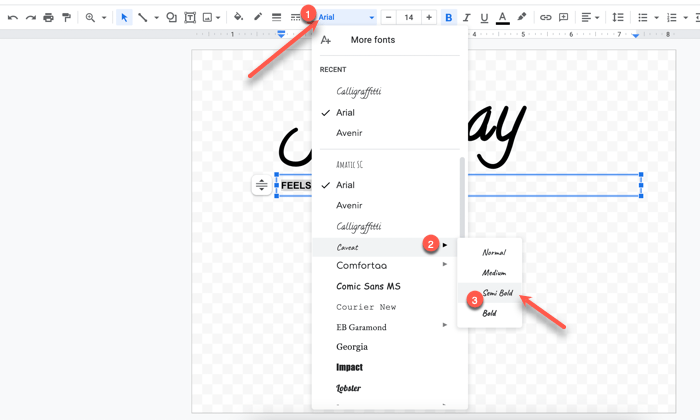This screenshot has height=420, width=700.
Task: Open numbered list options arrow
Action: [685, 18]
